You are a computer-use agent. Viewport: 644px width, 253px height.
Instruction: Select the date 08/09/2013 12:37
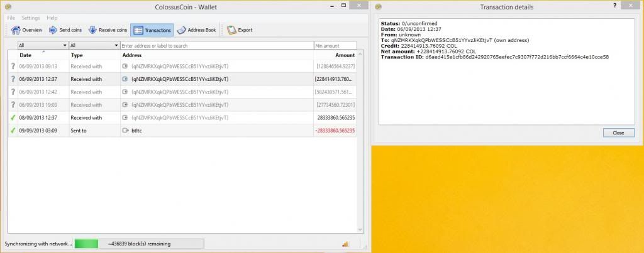[38, 117]
